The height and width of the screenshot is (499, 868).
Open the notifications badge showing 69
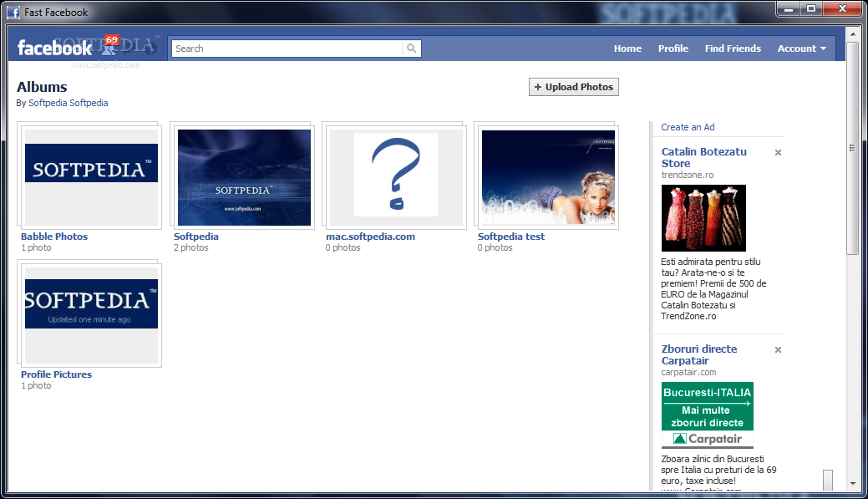click(112, 40)
